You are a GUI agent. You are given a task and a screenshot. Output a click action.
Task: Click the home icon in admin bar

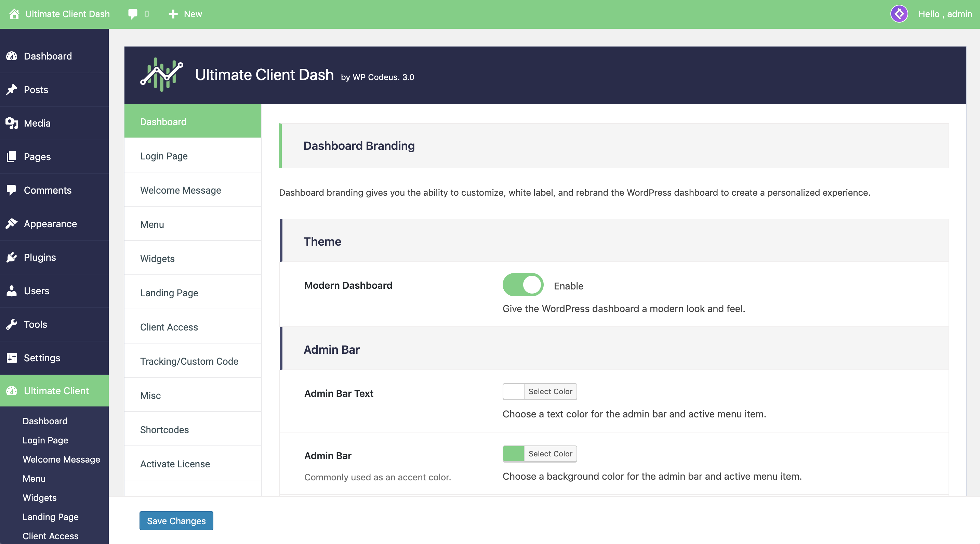[14, 14]
